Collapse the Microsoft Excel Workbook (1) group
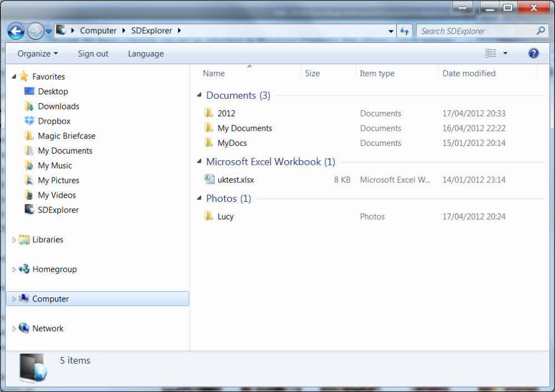The width and height of the screenshot is (555, 392). tap(199, 161)
